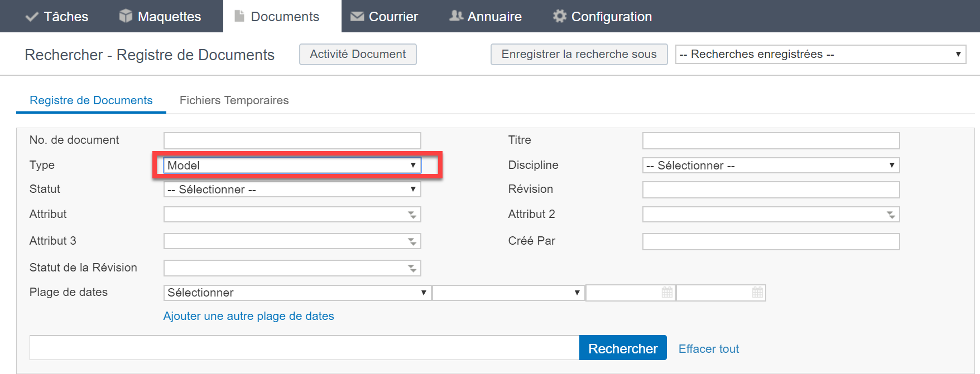Open the start date calendar picker
Image resolution: width=980 pixels, height=374 pixels.
click(667, 293)
